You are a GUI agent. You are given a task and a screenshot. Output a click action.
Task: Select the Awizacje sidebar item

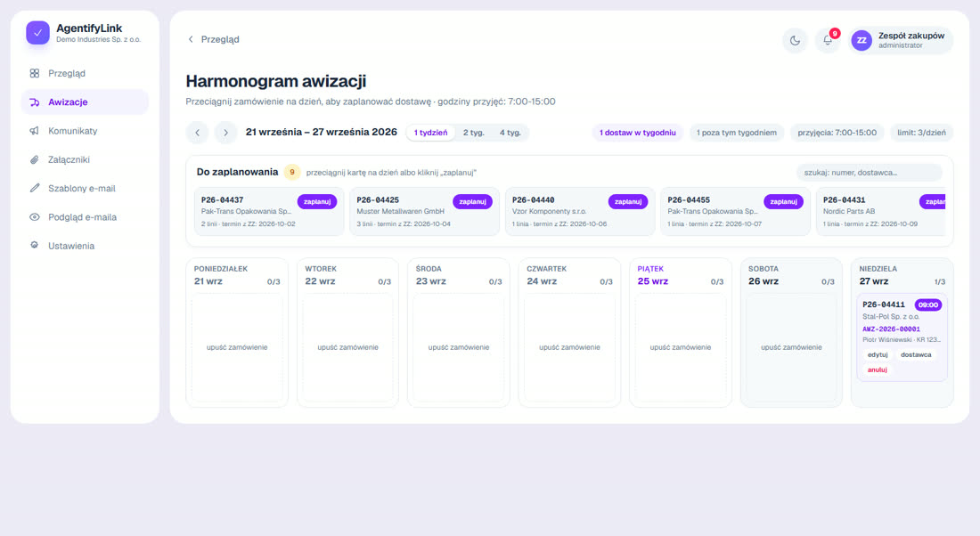click(x=85, y=102)
